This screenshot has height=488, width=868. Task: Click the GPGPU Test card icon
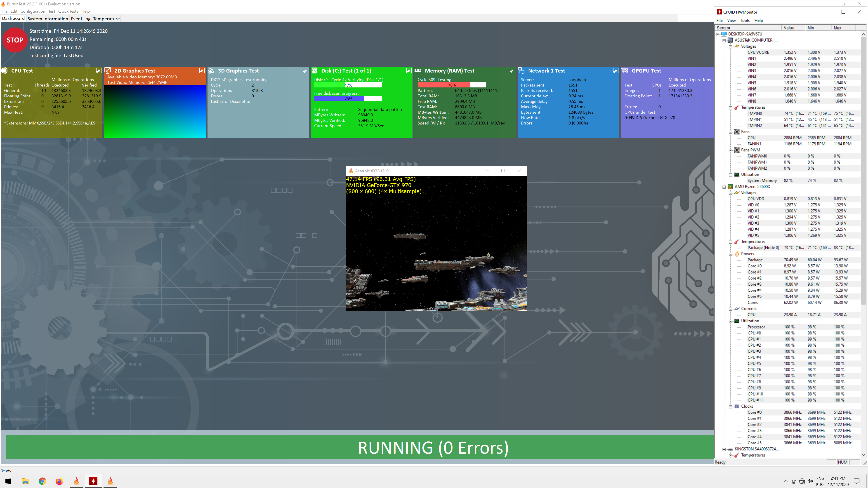[x=625, y=71]
